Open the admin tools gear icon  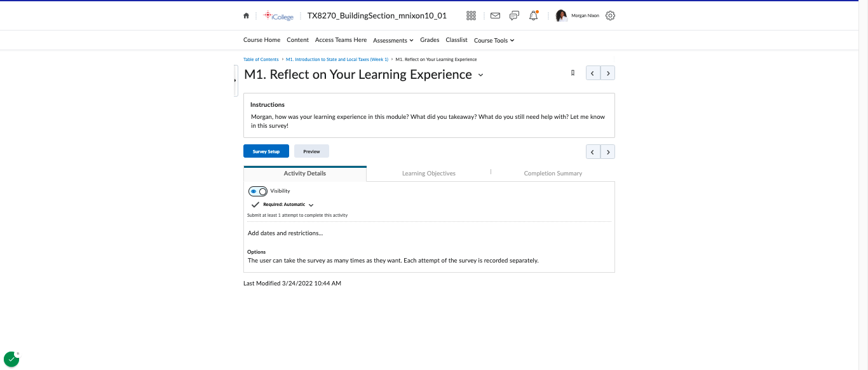610,16
